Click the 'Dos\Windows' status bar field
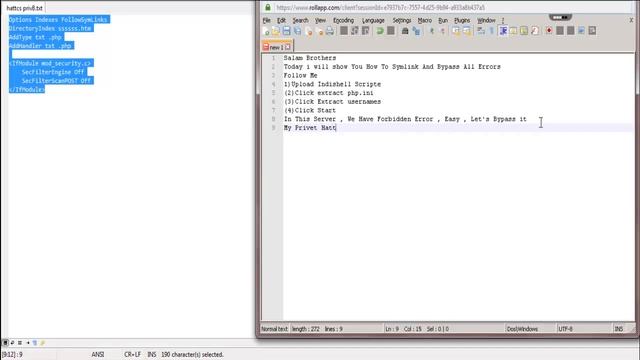Viewport: 640px width, 360px height. coord(522,329)
